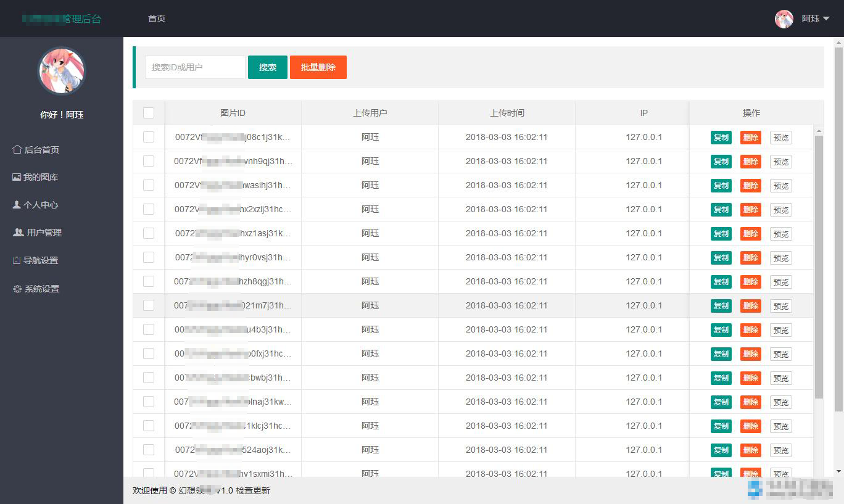Open 系统设置 via its gear icon
Screen dimensions: 844x504
click(17, 289)
